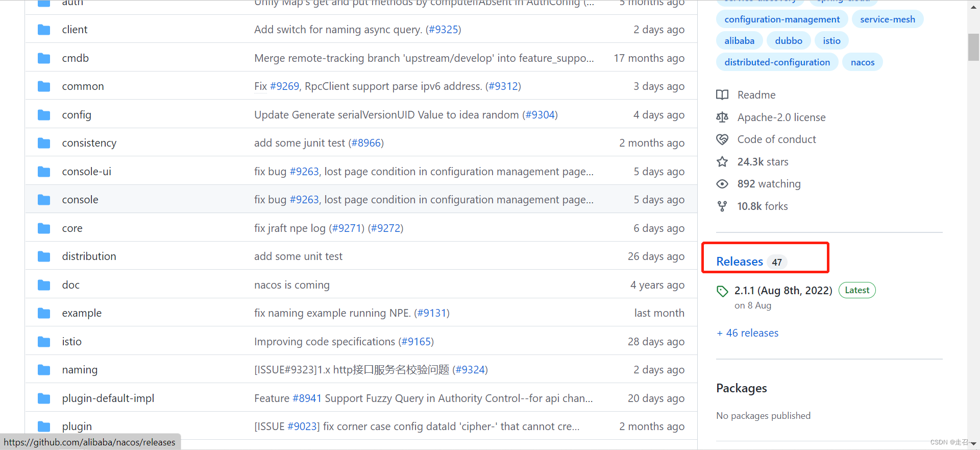The image size is (980, 450).
Task: Select the alibaba topic tag
Action: pos(739,41)
